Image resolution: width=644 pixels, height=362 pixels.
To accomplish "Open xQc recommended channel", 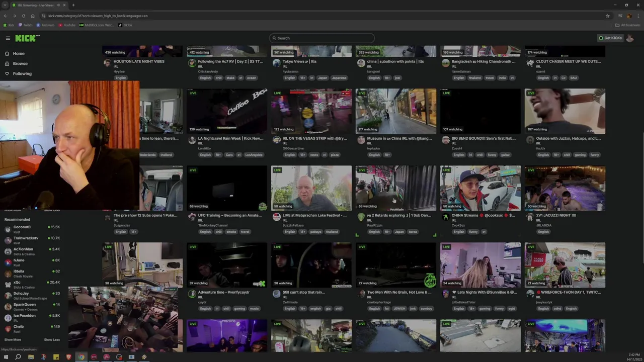I will pyautogui.click(x=31, y=284).
